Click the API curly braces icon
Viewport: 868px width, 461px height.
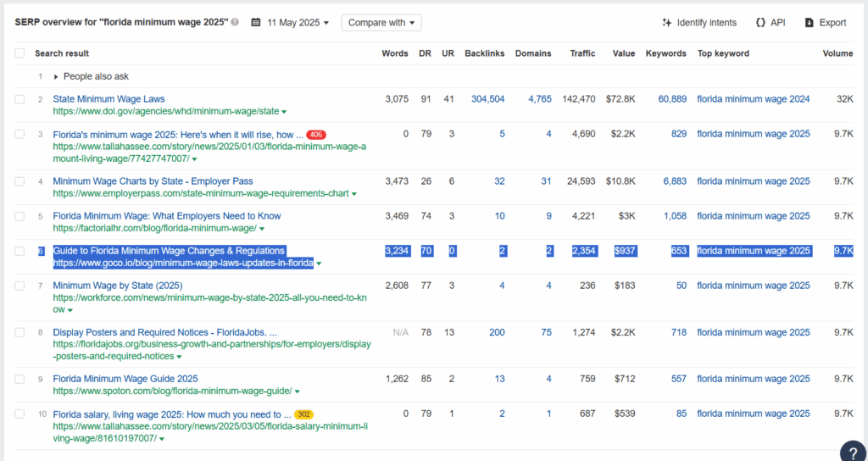pos(760,23)
